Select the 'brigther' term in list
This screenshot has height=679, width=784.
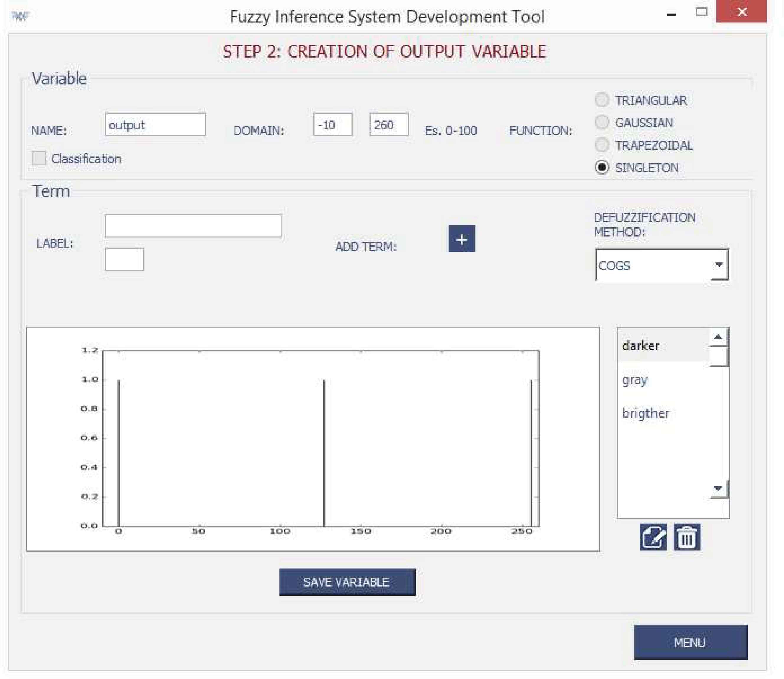(x=646, y=413)
